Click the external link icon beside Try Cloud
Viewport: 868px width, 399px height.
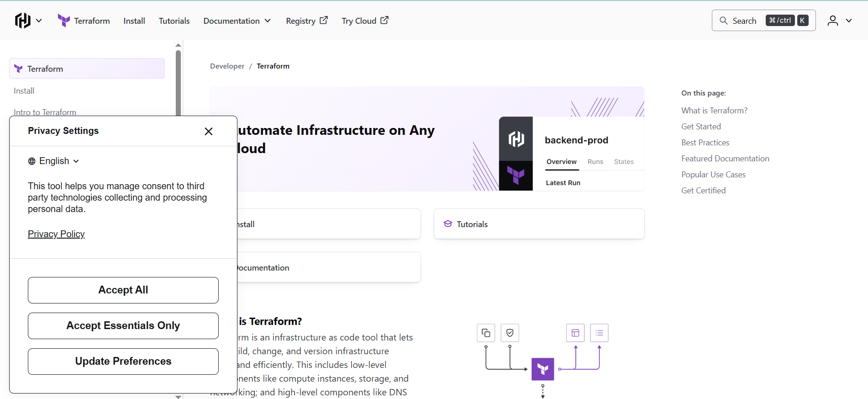(384, 20)
